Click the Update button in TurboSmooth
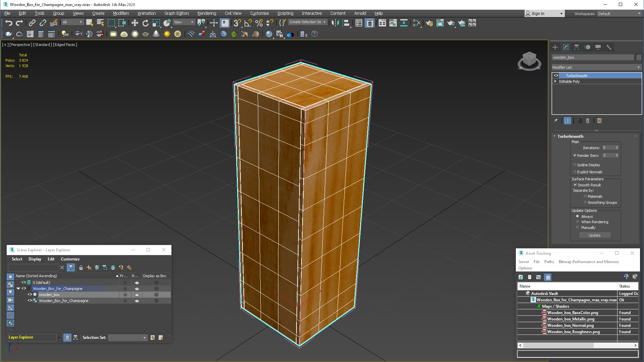The image size is (644, 362). pyautogui.click(x=595, y=235)
